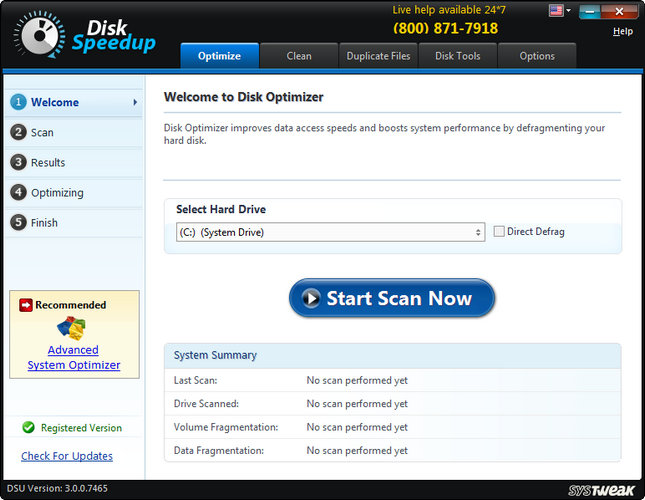This screenshot has height=500, width=645.
Task: Open the Advanced System Optimizer link
Action: (74, 357)
